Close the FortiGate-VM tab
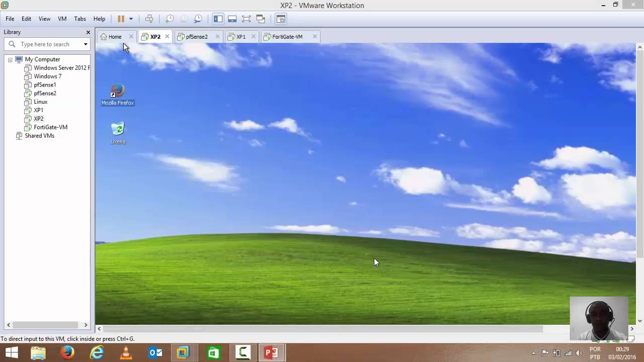Screen dimensions: 644x362 tap(314, 36)
